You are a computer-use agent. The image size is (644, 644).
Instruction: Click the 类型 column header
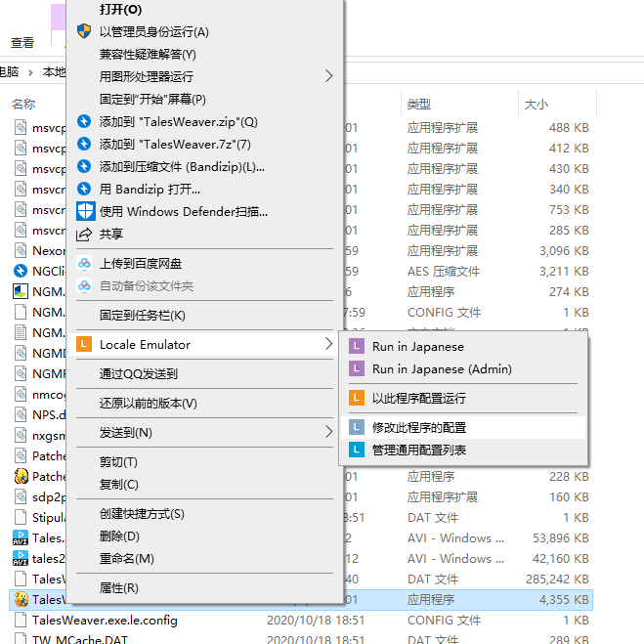[x=419, y=104]
